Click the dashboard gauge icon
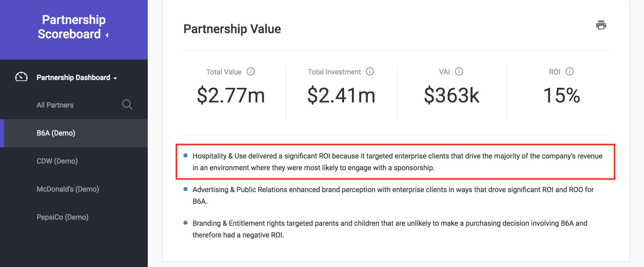Image resolution: width=644 pixels, height=267 pixels. point(21,77)
